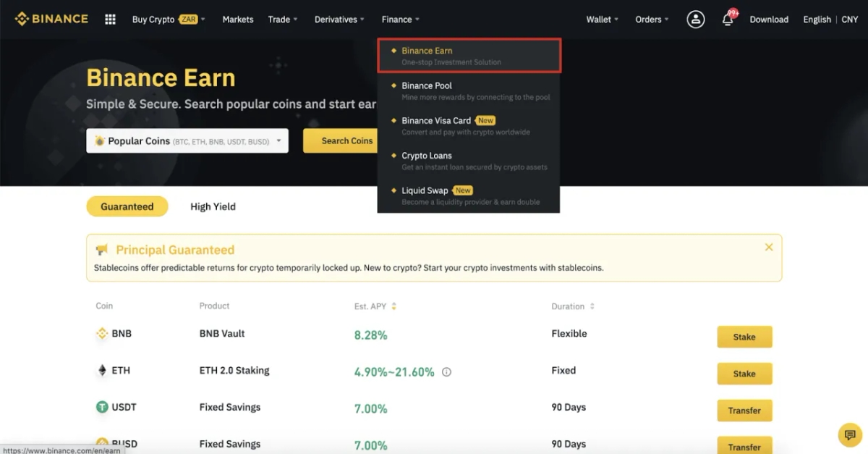Click the BNB coin icon in the table

[101, 334]
